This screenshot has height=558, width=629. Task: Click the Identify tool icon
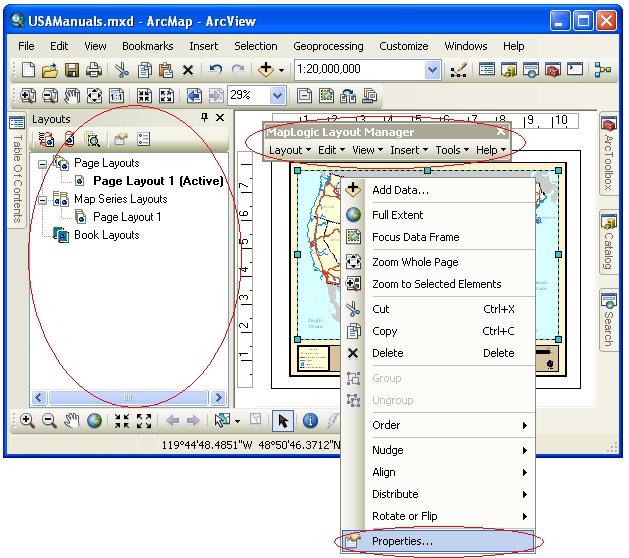click(x=310, y=421)
